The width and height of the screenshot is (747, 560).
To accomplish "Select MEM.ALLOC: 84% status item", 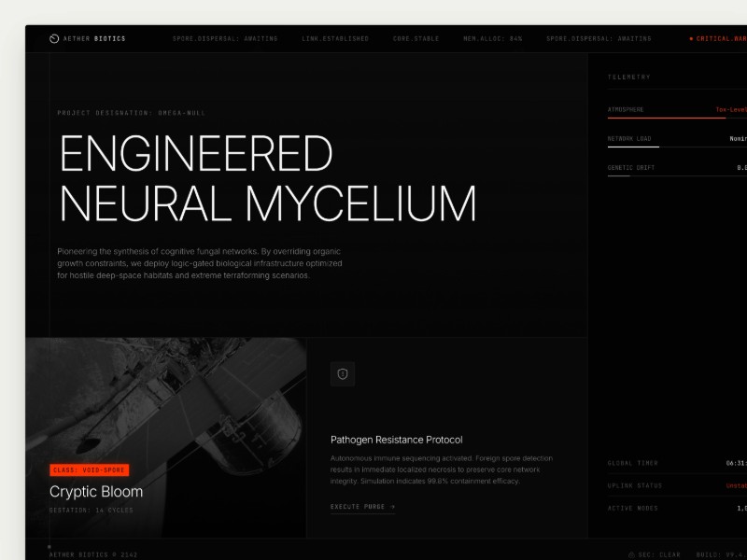I will click(x=493, y=39).
